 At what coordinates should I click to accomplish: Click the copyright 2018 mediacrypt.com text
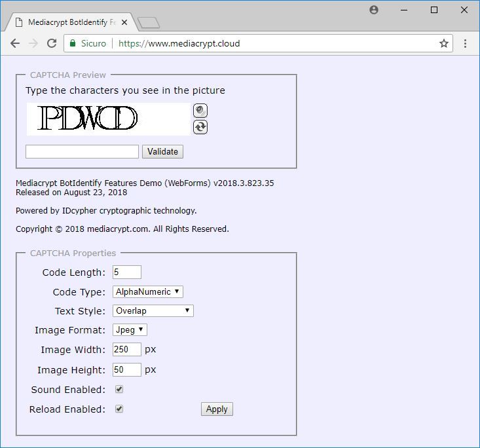(x=122, y=229)
